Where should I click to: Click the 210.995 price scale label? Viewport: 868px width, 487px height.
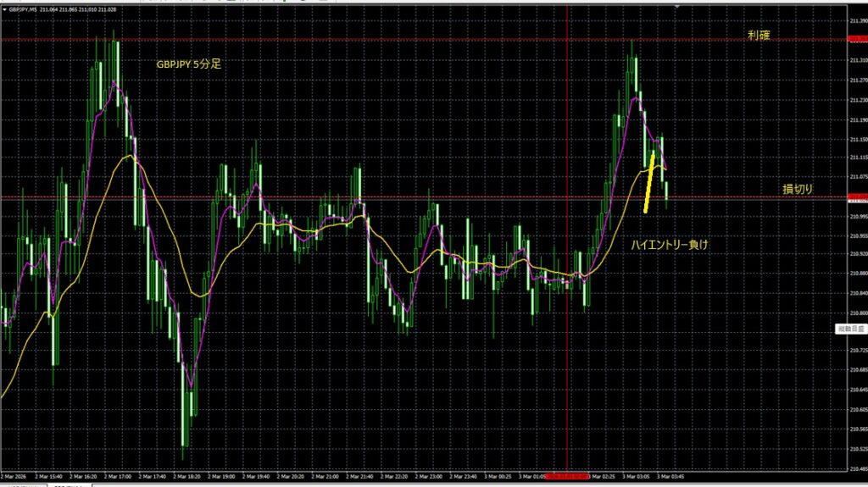[x=858, y=217]
